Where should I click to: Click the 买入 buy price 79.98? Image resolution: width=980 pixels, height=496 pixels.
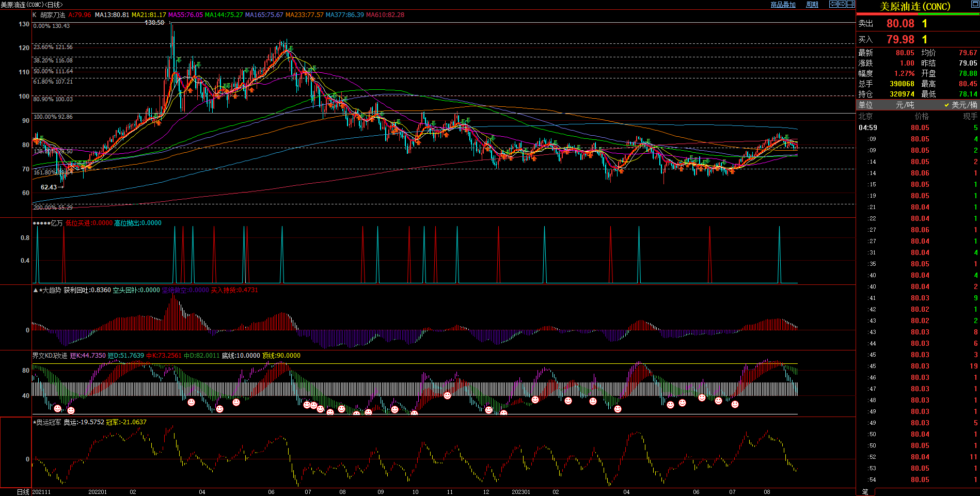[900, 40]
